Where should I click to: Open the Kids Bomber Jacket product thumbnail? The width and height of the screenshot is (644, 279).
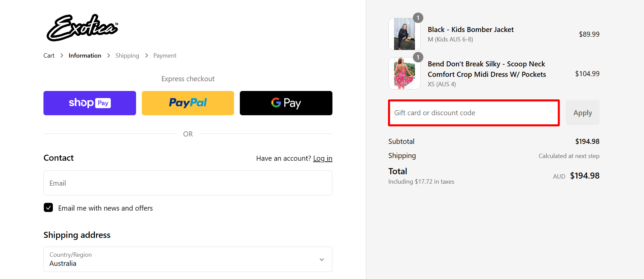click(x=404, y=34)
